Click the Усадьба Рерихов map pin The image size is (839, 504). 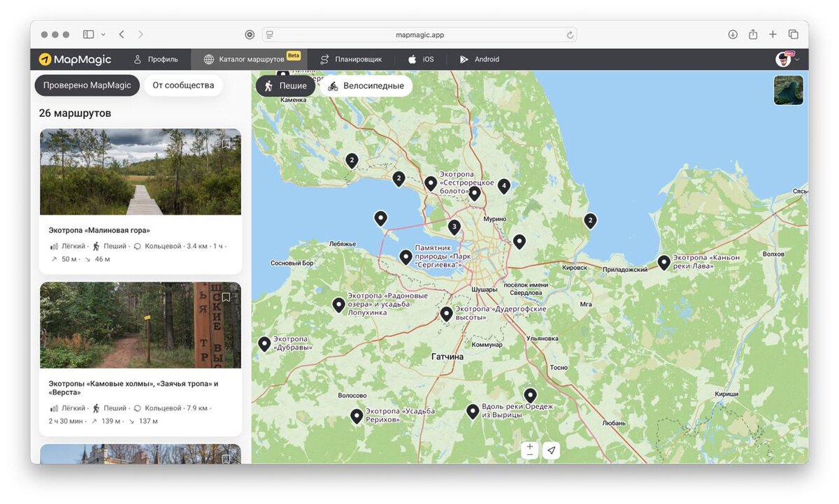[357, 417]
